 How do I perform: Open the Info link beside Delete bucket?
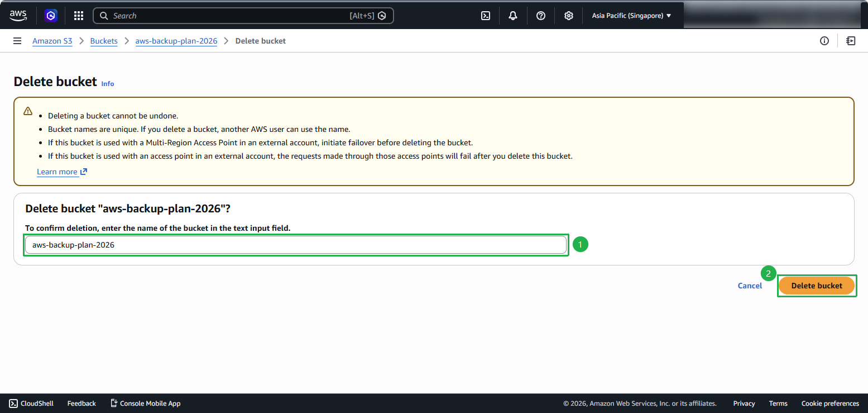click(x=108, y=84)
